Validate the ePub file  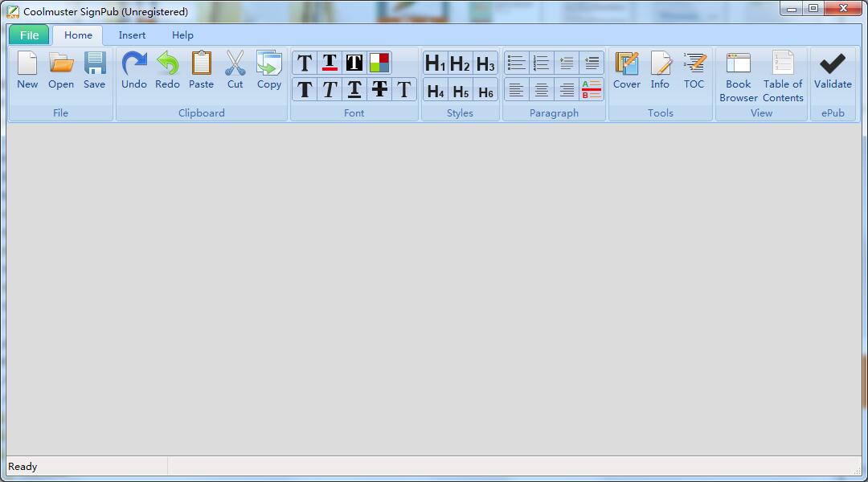(x=833, y=70)
